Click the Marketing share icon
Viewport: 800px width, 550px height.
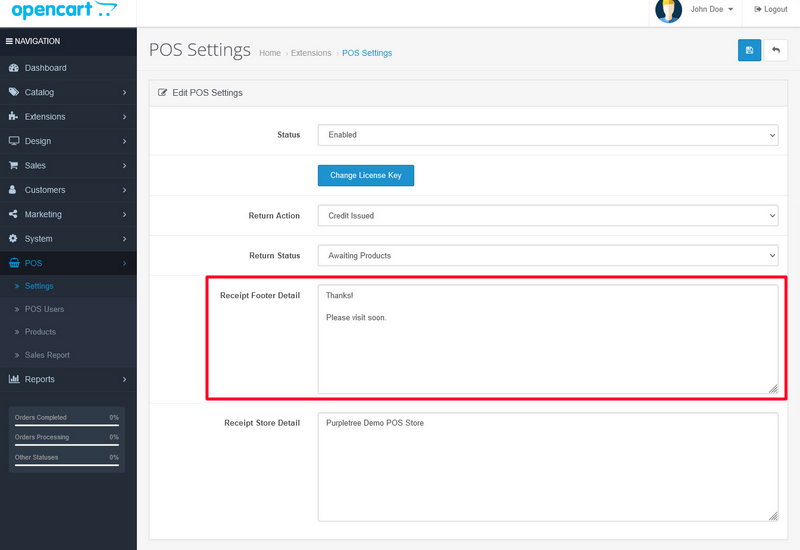(x=13, y=214)
